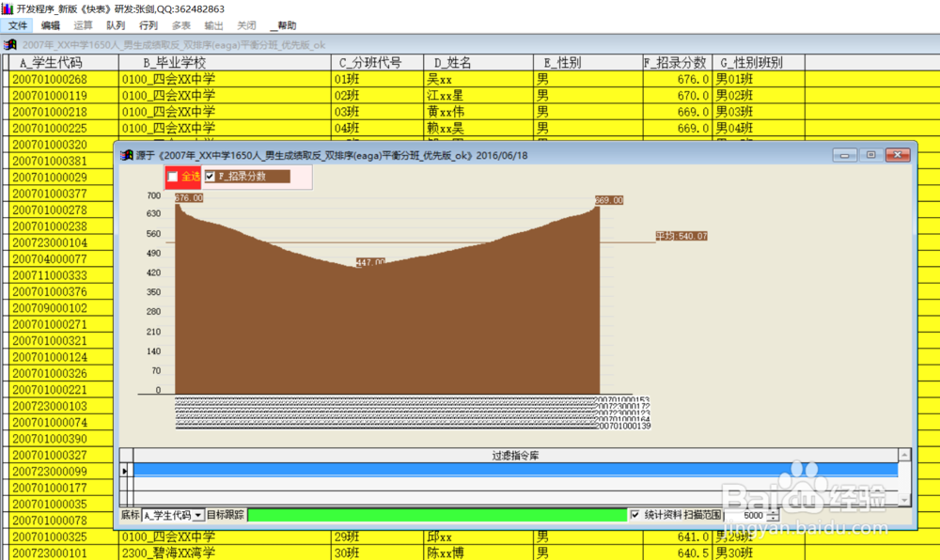Select class cell 29班
Viewport: 940px width, 560px height.
pyautogui.click(x=377, y=537)
